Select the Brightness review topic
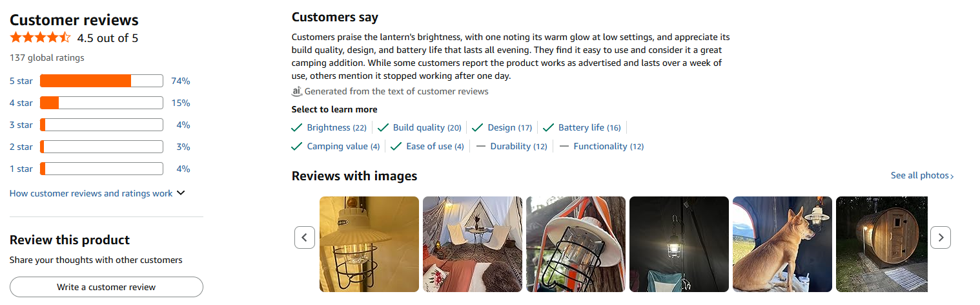The height and width of the screenshot is (305, 980). point(336,128)
